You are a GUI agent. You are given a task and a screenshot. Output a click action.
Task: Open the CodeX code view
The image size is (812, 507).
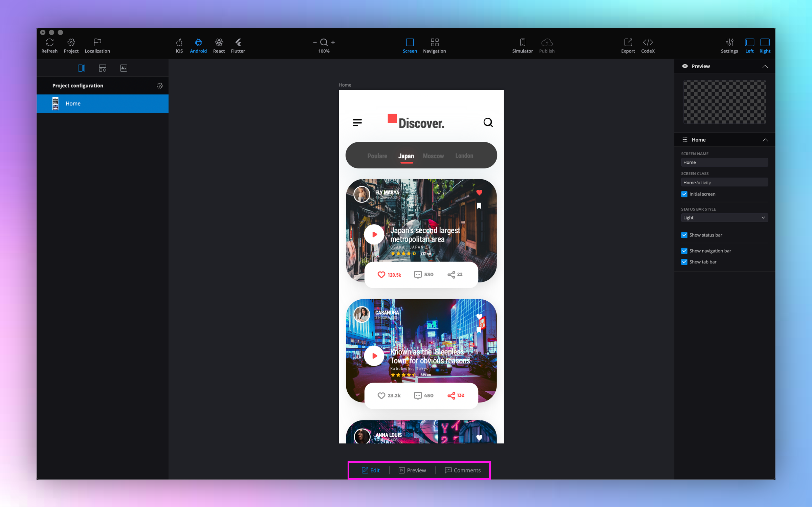(648, 43)
